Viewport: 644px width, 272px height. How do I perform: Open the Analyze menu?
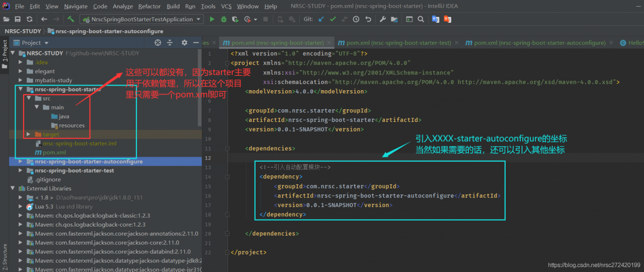click(x=123, y=6)
